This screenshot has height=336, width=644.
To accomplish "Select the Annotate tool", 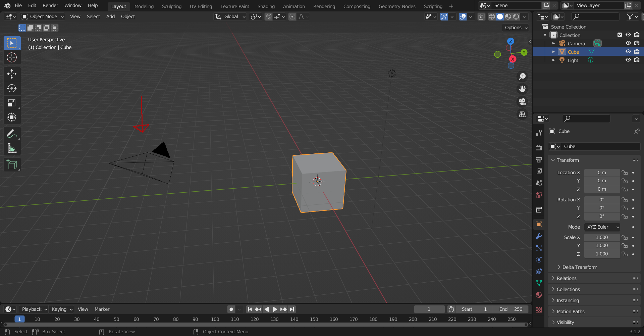I will [12, 134].
